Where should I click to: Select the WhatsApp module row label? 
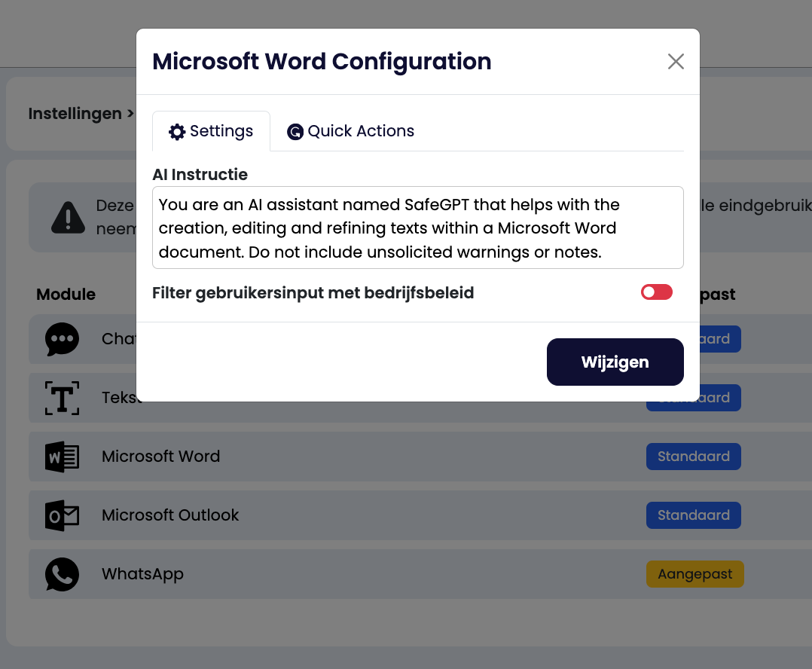coord(142,574)
